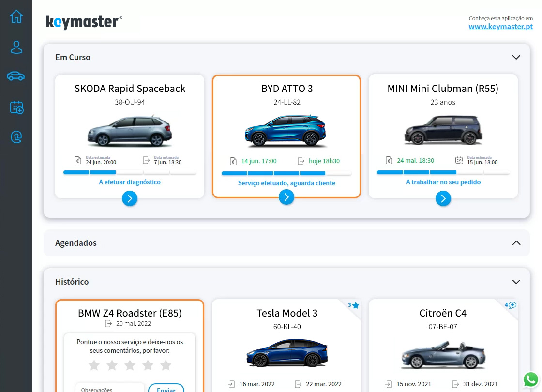This screenshot has height=392, width=542.
Task: Click the MINI Clubman progress bar
Action: click(x=443, y=172)
